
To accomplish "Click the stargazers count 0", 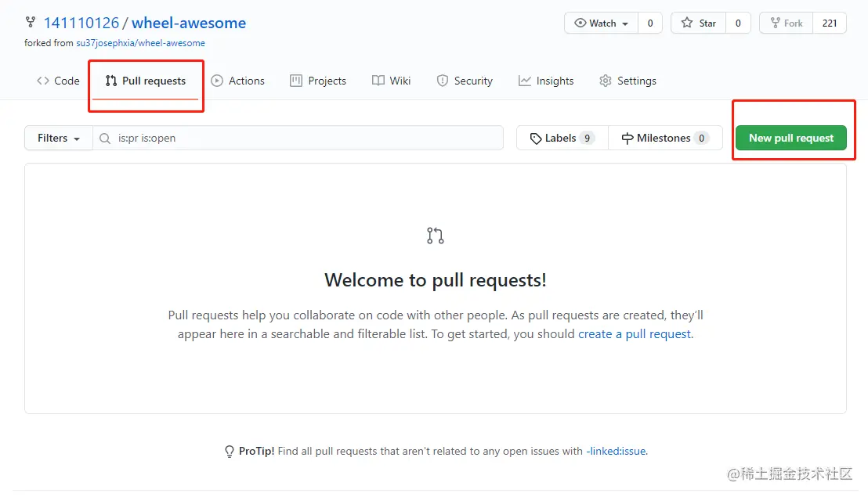I will click(x=738, y=23).
